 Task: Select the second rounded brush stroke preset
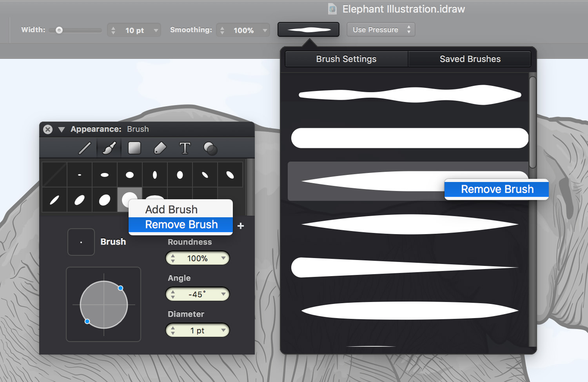coord(410,138)
